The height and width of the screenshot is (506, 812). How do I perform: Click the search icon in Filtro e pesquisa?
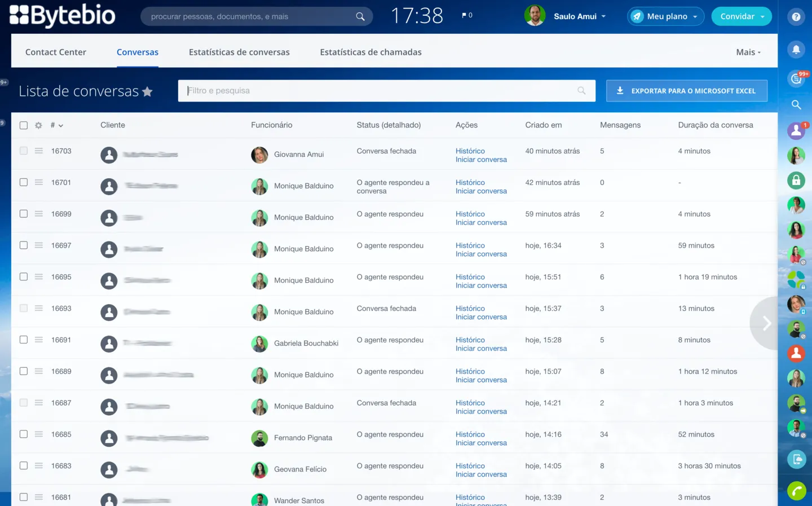[581, 91]
